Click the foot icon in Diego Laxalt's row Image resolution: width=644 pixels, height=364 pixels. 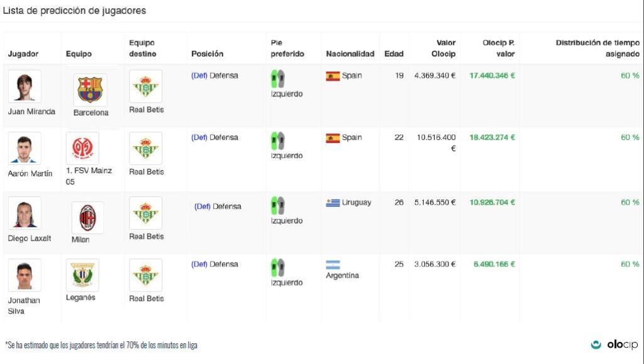click(x=277, y=205)
